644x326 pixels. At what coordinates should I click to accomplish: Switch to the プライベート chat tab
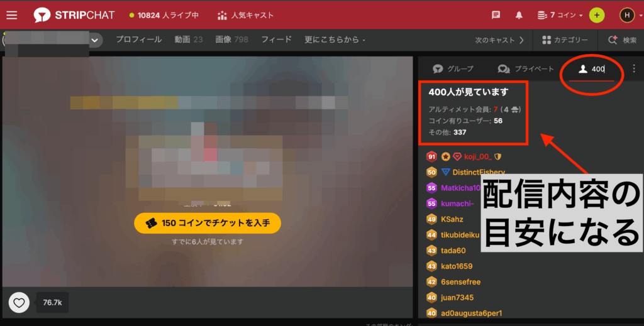(x=526, y=68)
